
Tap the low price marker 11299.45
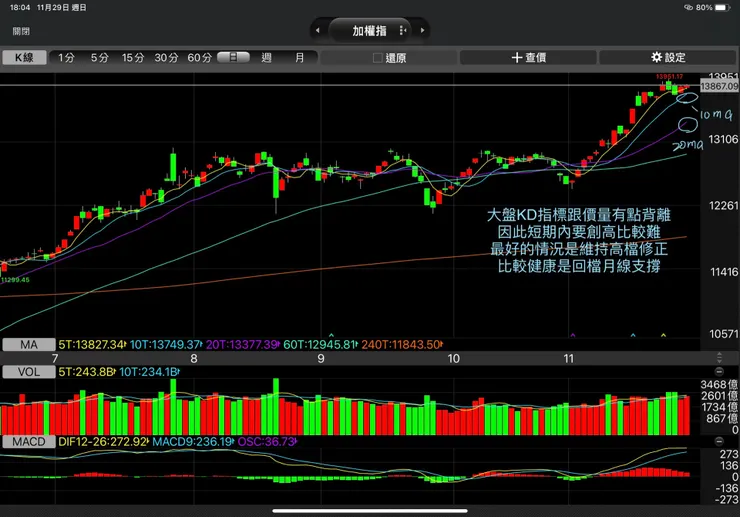pos(15,280)
